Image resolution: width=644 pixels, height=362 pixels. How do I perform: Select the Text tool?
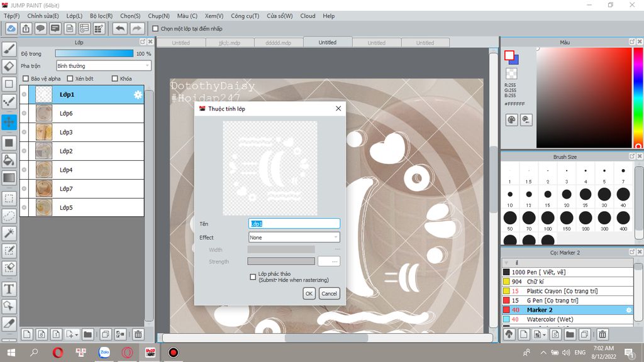(x=9, y=289)
